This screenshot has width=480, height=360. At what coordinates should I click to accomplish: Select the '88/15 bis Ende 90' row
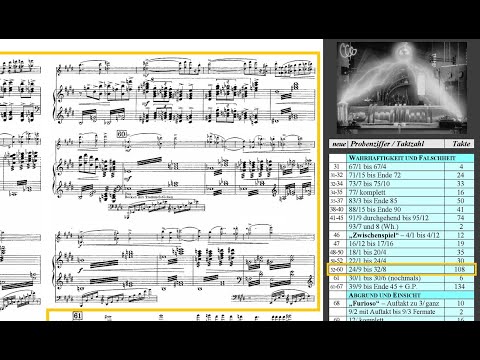(401, 209)
